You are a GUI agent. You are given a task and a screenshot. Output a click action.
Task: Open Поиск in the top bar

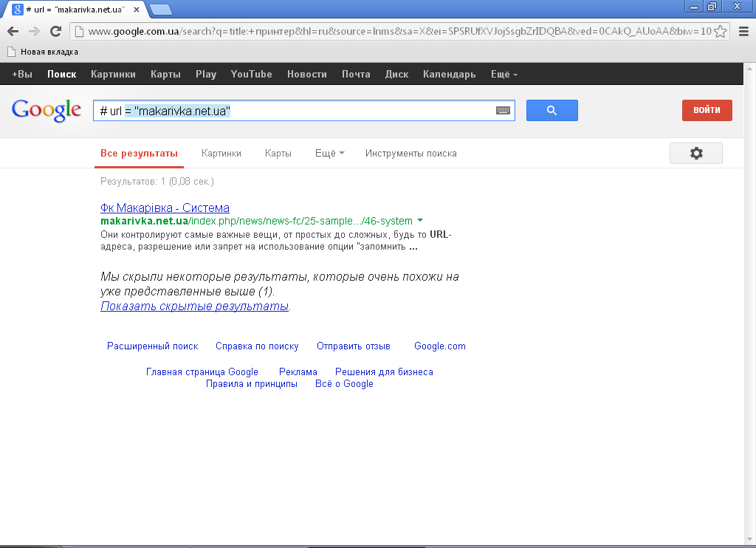tap(62, 75)
